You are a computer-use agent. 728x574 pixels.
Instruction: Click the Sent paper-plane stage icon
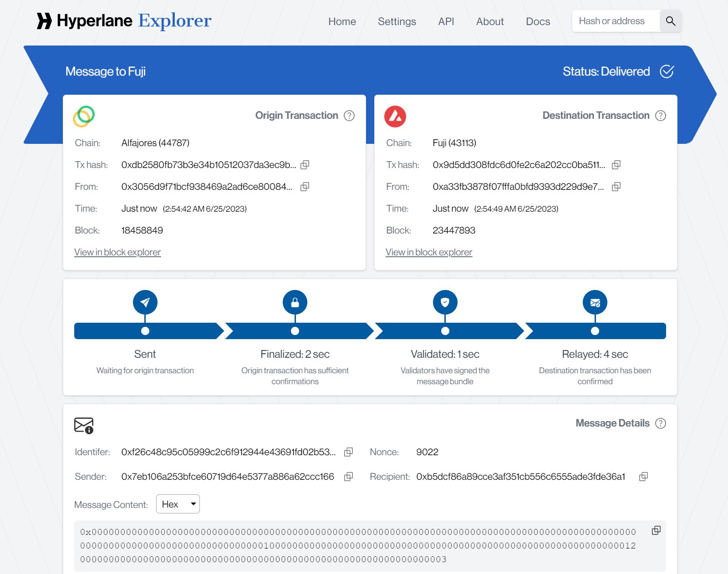tap(145, 302)
